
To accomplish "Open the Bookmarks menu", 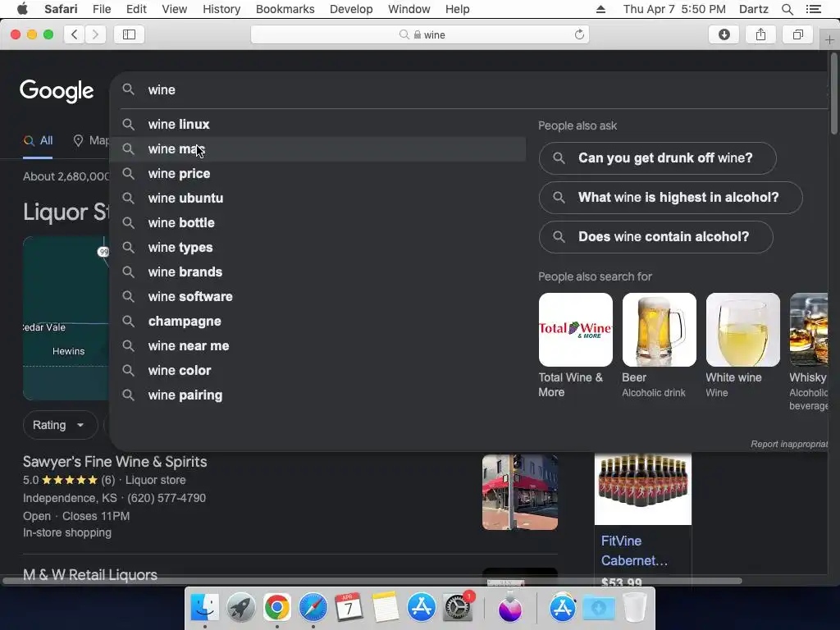I will click(285, 9).
